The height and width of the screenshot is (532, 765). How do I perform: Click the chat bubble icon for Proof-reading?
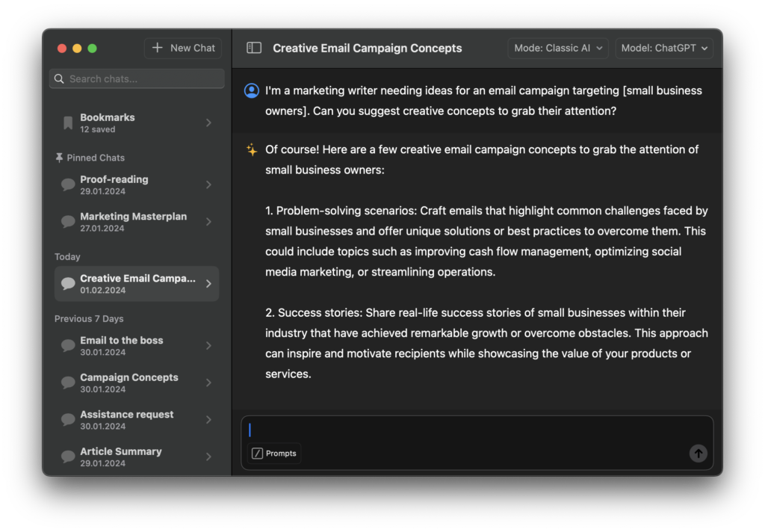(x=68, y=185)
